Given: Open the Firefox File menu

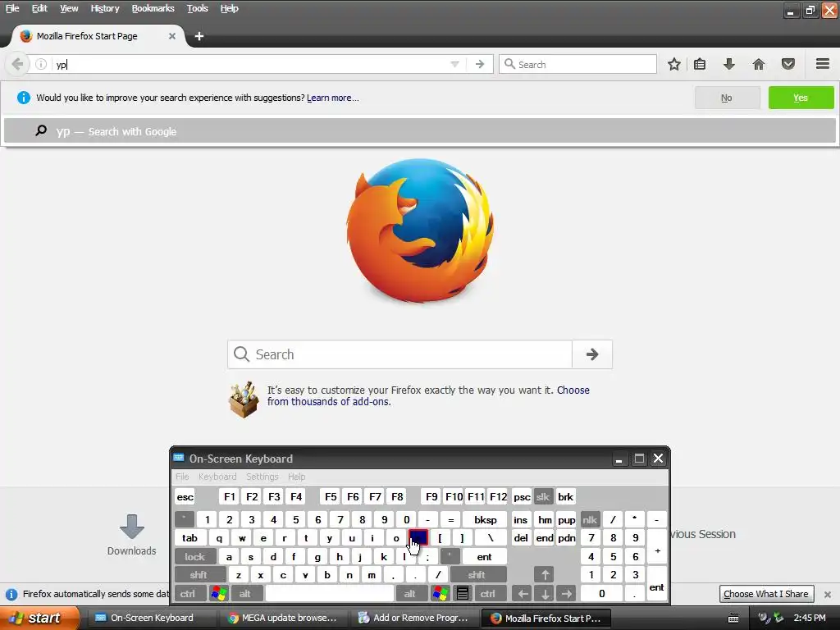Looking at the screenshot, I should tap(12, 8).
